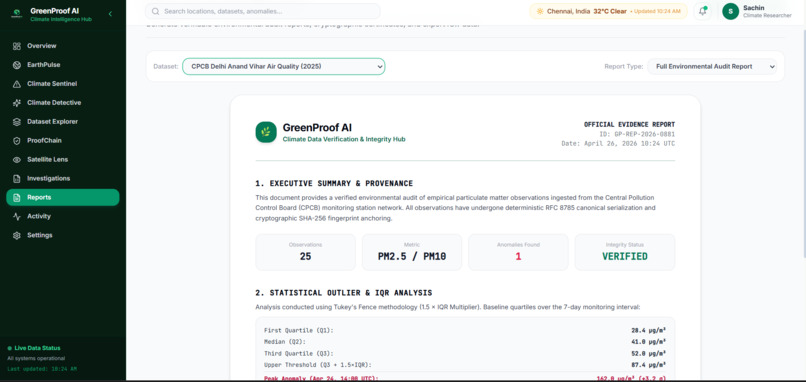The width and height of the screenshot is (806, 382).
Task: Click the search magnifier icon
Action: tap(155, 11)
